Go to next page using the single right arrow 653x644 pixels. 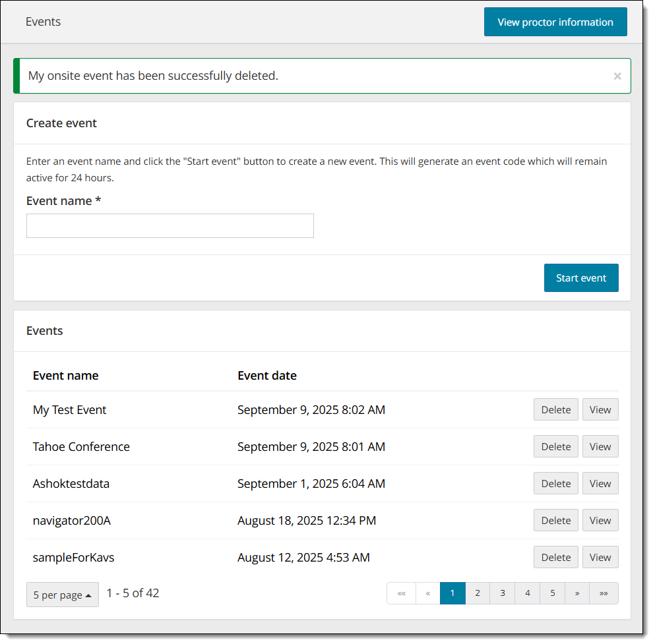[577, 593]
